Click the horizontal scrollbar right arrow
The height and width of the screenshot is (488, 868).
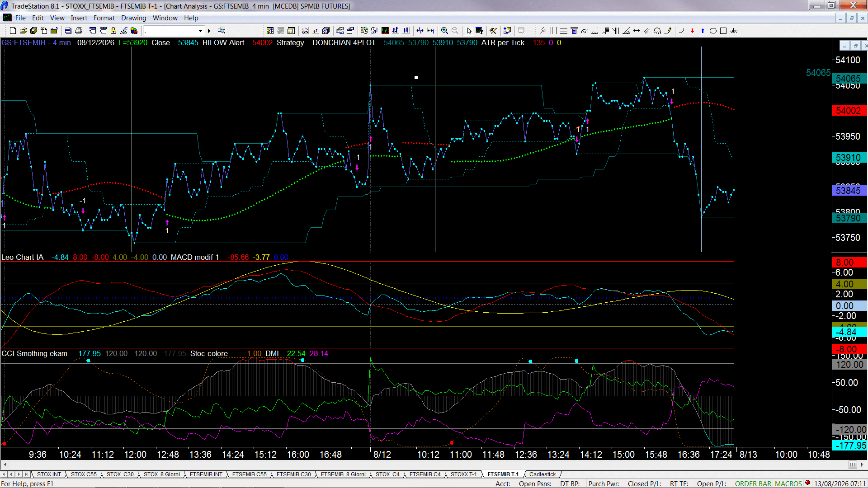click(x=863, y=465)
